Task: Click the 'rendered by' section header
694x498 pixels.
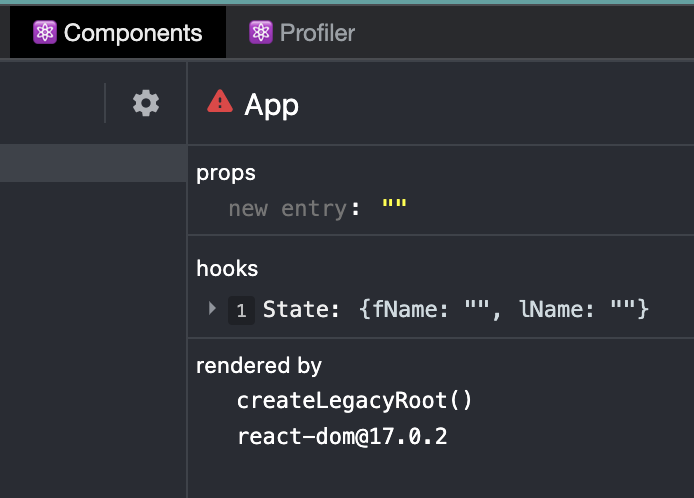Action: pyautogui.click(x=259, y=366)
